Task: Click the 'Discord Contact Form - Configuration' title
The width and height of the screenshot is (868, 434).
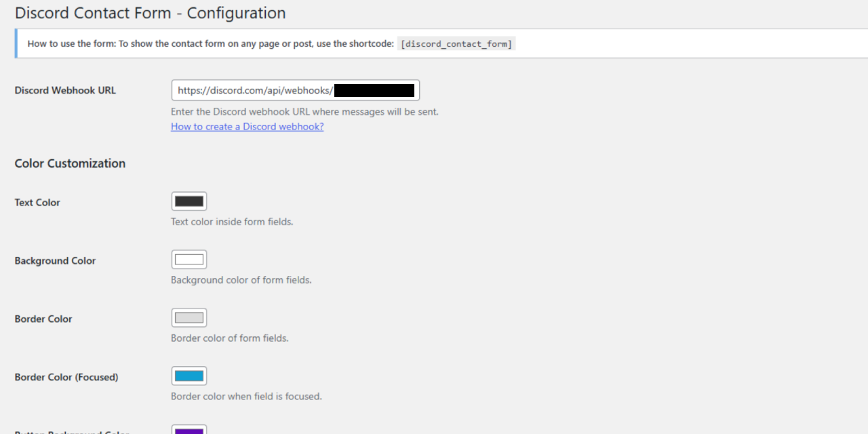Action: click(x=150, y=12)
